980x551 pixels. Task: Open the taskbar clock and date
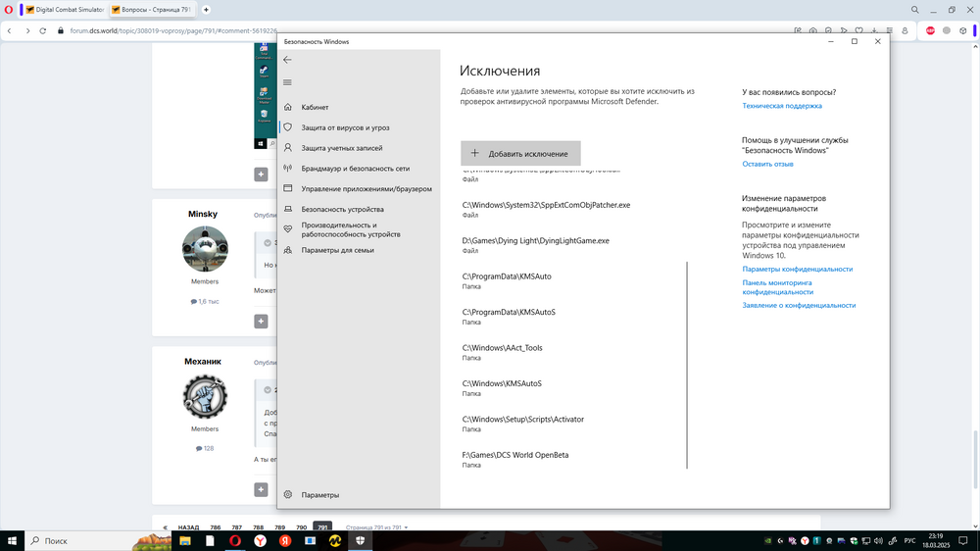[x=936, y=540]
